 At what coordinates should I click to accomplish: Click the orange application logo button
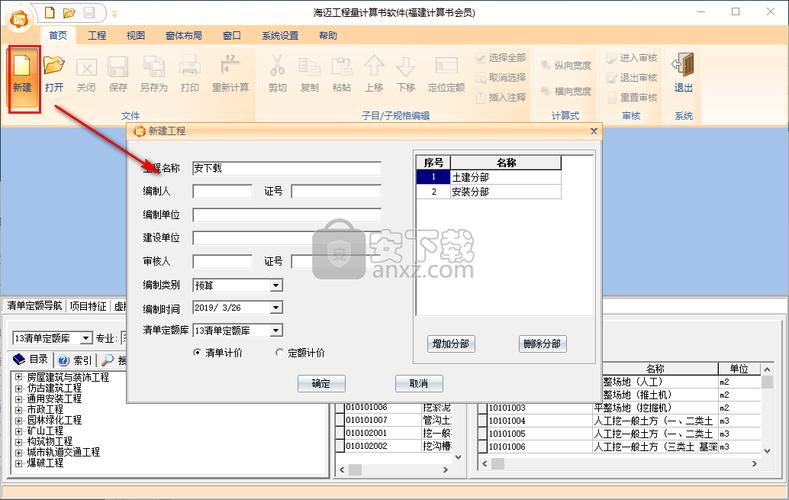tap(20, 20)
